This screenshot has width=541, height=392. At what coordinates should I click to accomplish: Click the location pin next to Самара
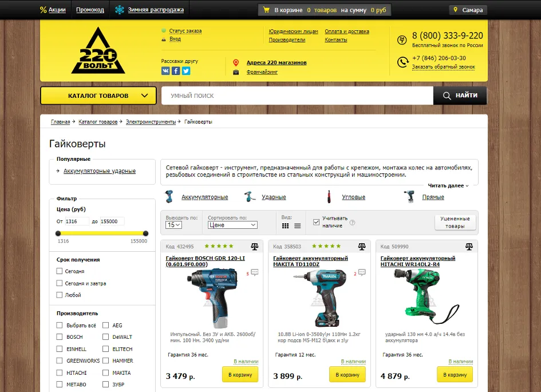coord(456,10)
